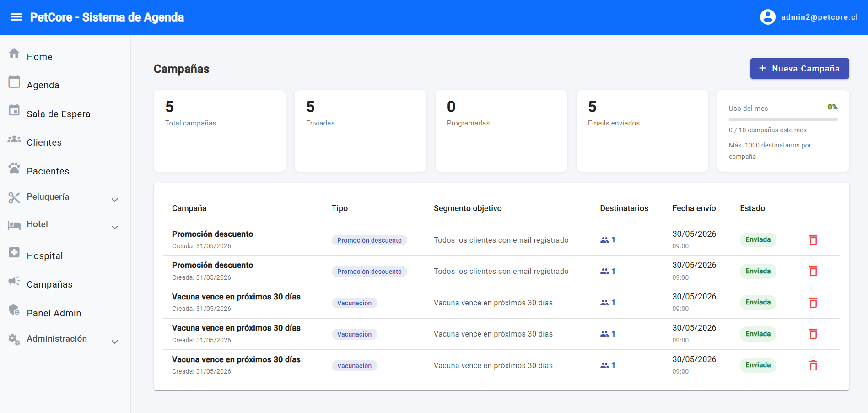Delete the first Vacuna vence campaign row

click(813, 303)
